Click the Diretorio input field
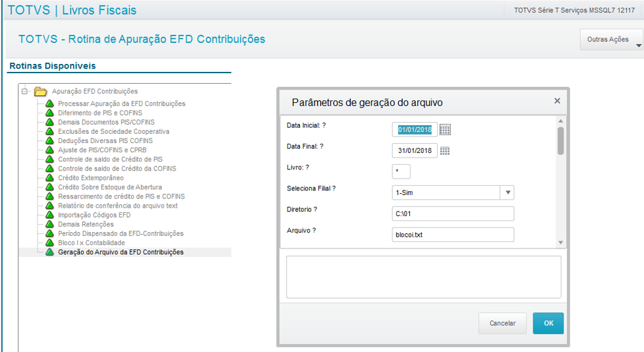Image resolution: width=644 pixels, height=352 pixels. (x=453, y=214)
